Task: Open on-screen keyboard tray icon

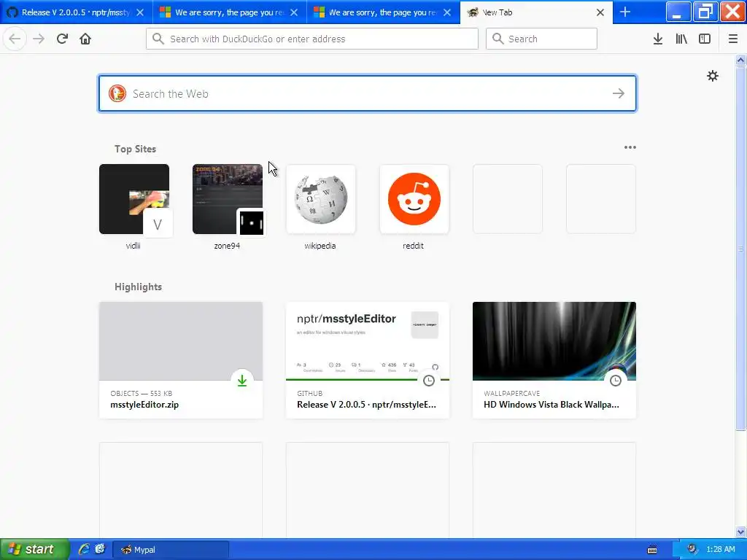Action: coord(652,550)
